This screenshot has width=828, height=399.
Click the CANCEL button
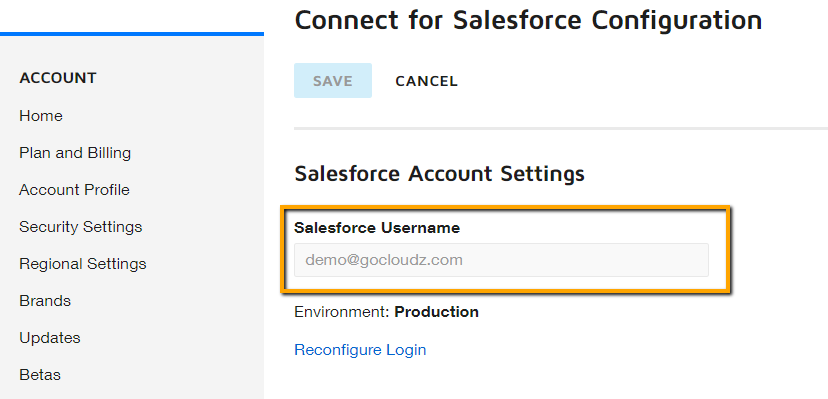point(426,81)
